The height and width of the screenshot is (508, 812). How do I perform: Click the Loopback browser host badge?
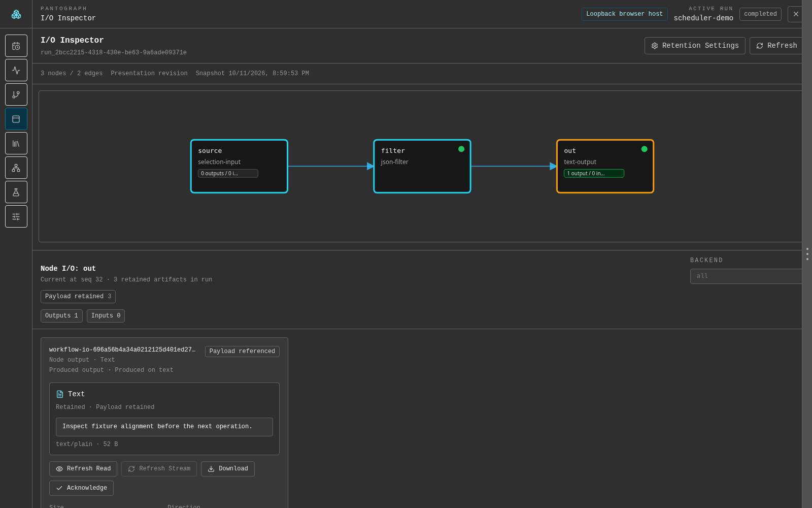pyautogui.click(x=624, y=14)
